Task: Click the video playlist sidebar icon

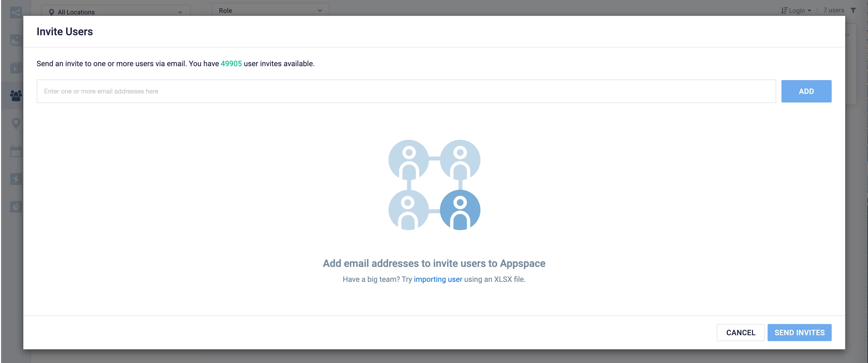Action: [x=15, y=68]
